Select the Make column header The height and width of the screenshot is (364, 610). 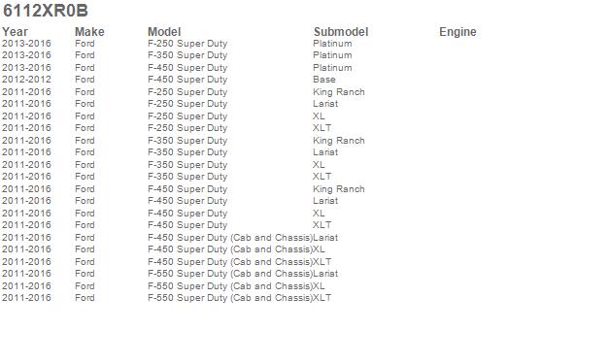[x=89, y=32]
